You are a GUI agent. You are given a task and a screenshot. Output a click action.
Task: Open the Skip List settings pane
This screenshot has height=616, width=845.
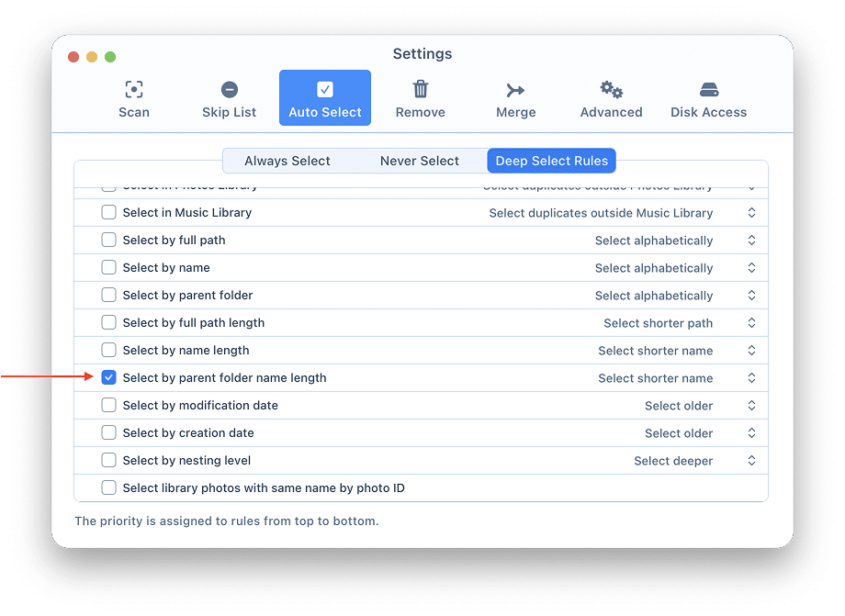(229, 98)
